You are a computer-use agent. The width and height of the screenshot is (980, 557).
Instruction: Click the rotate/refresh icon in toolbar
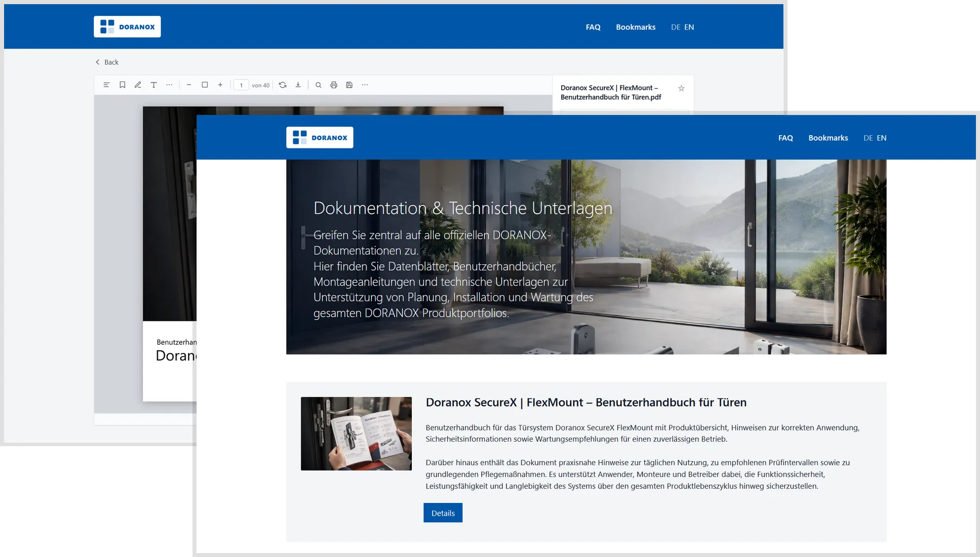coord(283,85)
